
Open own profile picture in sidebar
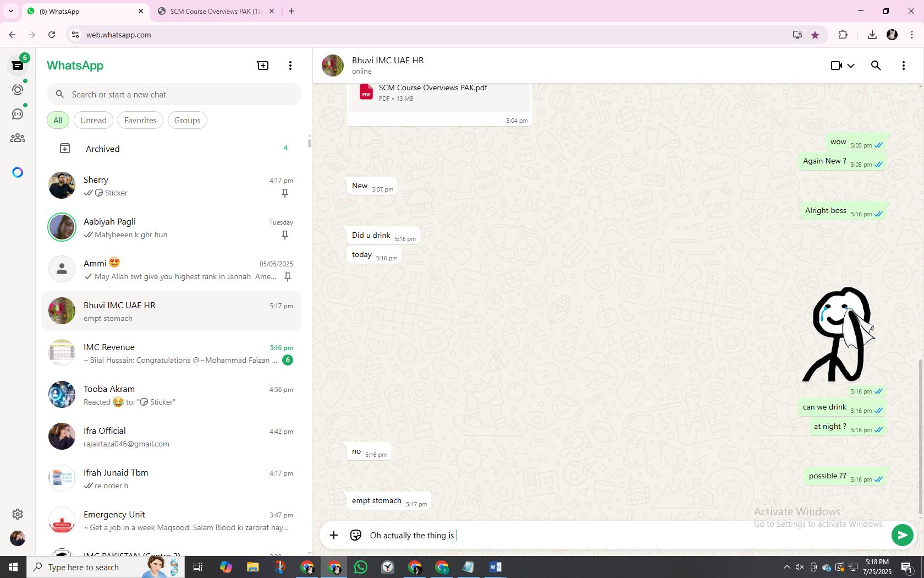pos(18,538)
